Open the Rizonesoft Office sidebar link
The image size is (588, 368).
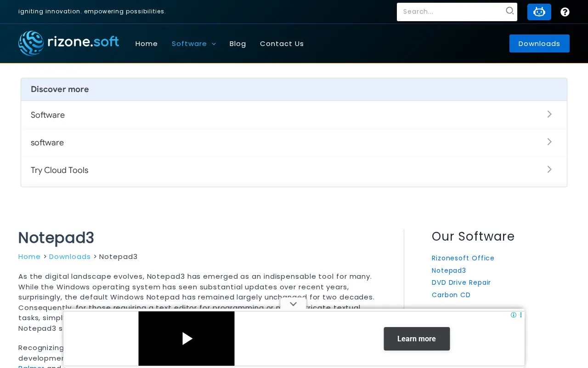pos(463,258)
